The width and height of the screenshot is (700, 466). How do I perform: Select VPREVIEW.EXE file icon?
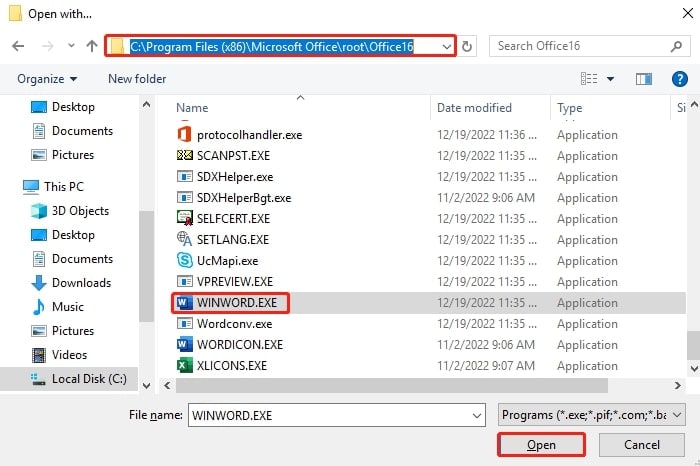[x=185, y=281]
